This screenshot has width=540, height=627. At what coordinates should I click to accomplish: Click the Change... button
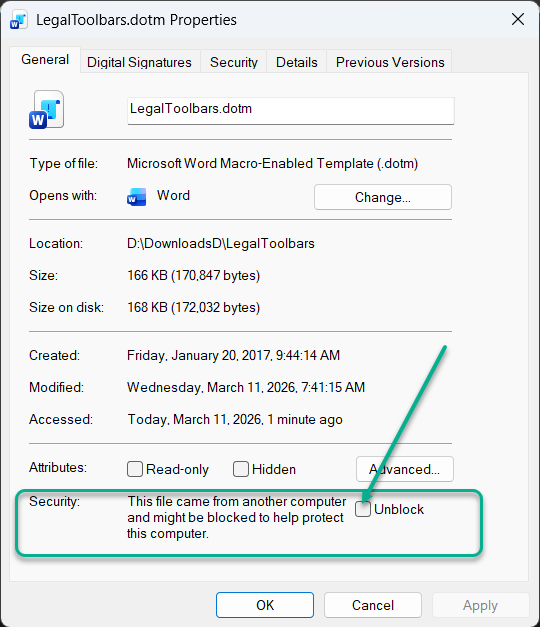coord(383,197)
